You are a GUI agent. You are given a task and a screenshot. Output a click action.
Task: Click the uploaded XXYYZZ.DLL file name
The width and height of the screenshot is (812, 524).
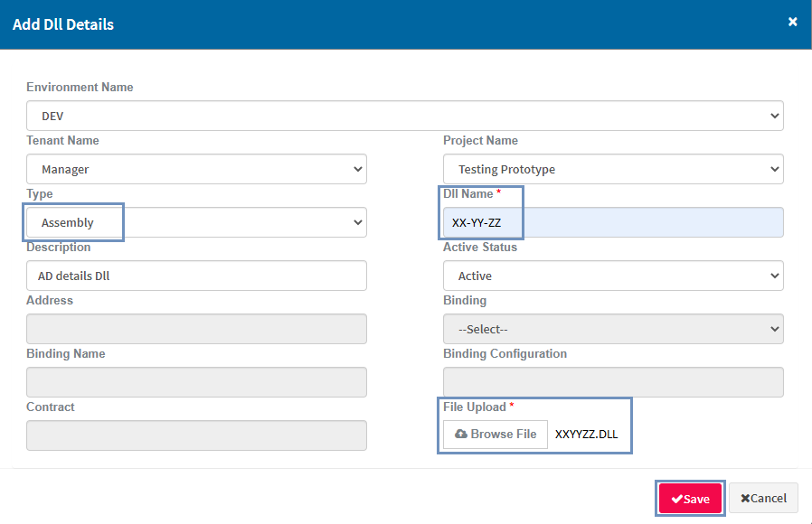click(586, 435)
